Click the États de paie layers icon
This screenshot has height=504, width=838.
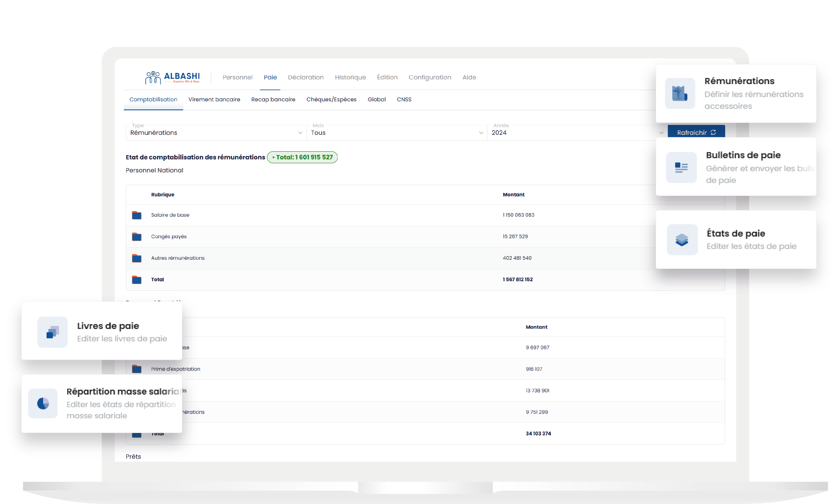point(682,240)
